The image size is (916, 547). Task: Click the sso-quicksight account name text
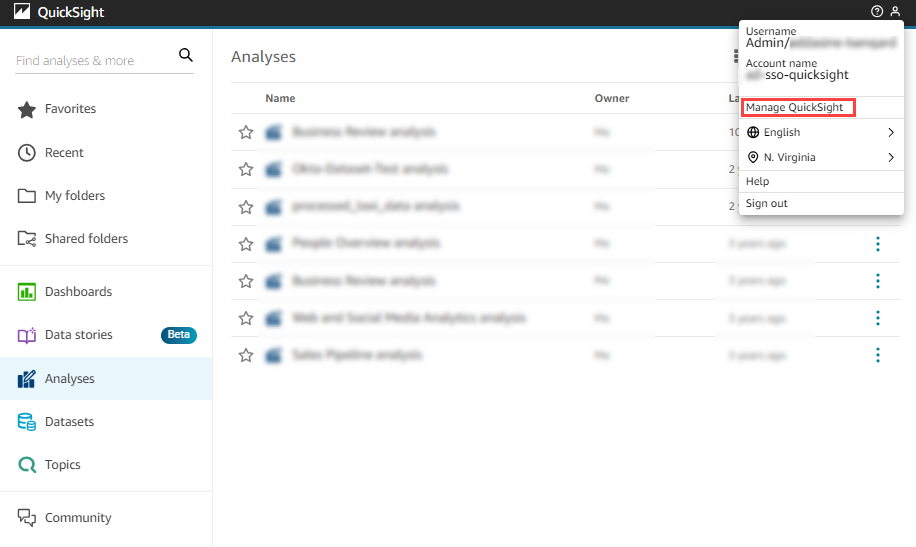coord(807,75)
